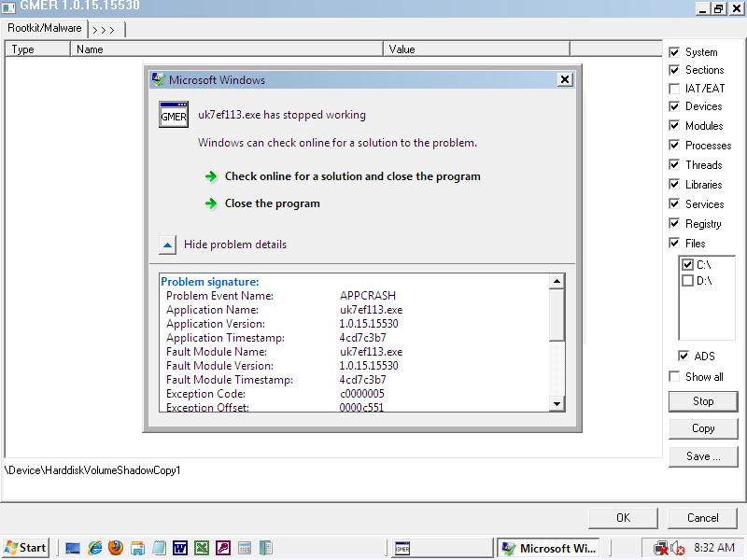Select the Rootkit/Malware tab
The height and width of the screenshot is (560, 747).
coord(44,29)
